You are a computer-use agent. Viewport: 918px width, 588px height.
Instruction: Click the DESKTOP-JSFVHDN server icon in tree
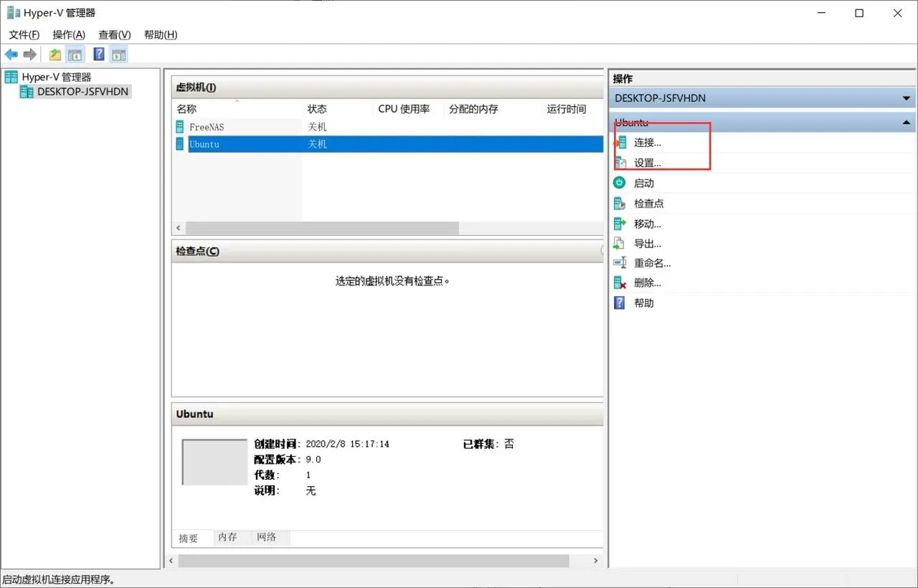click(x=27, y=92)
